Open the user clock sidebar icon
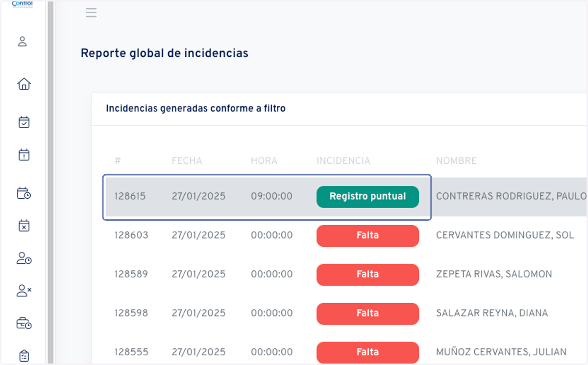This screenshot has height=365, width=588. (x=24, y=258)
